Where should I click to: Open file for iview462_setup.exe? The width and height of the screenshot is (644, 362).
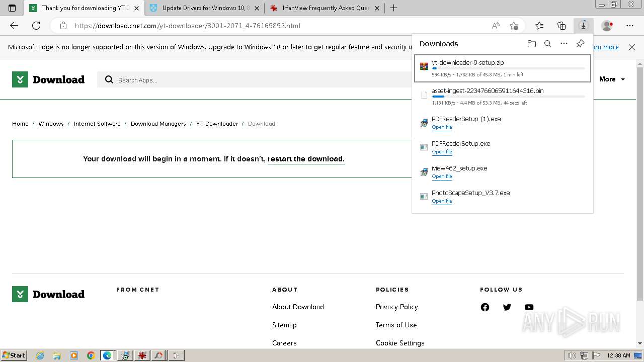point(442,176)
